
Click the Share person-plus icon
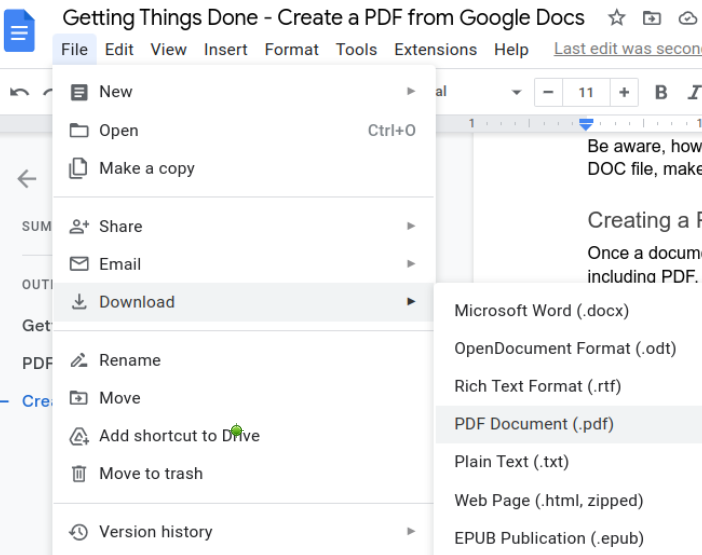[79, 226]
